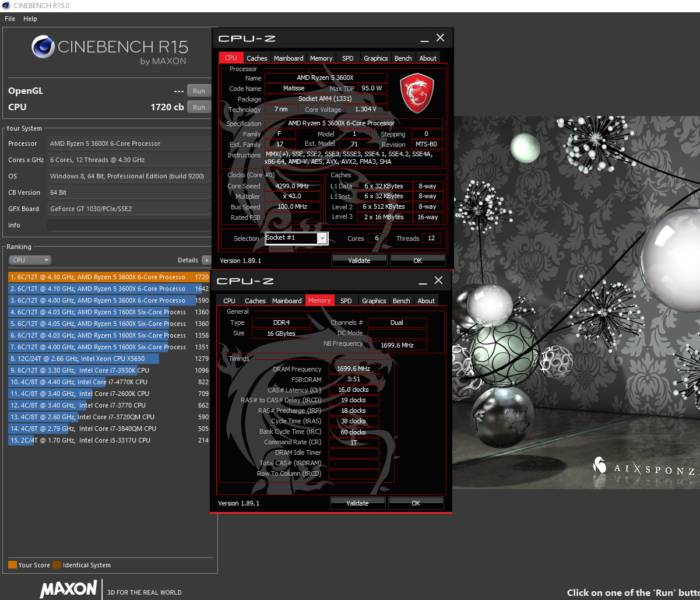This screenshot has height=600, width=700.
Task: Click the MAXON logo at bottom
Action: pos(68,588)
